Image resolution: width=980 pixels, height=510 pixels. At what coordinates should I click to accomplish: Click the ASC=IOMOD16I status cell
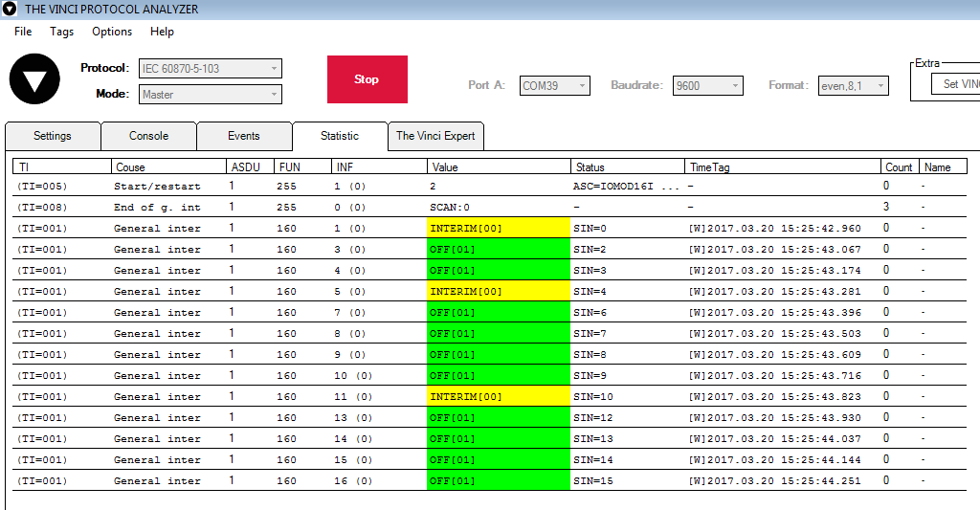tap(626, 187)
